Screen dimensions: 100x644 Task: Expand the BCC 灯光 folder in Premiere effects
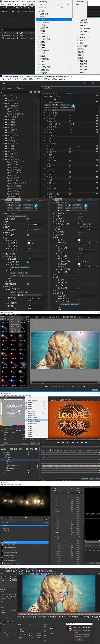3,133
